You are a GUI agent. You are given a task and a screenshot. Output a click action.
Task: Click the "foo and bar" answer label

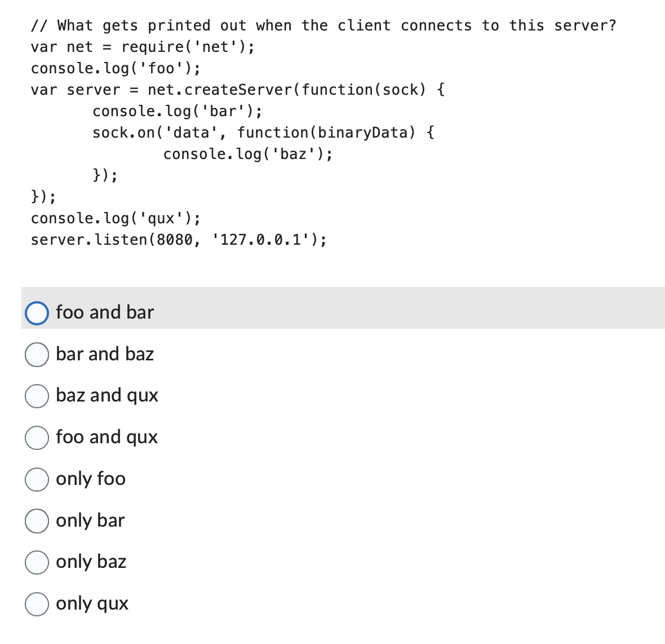(105, 312)
